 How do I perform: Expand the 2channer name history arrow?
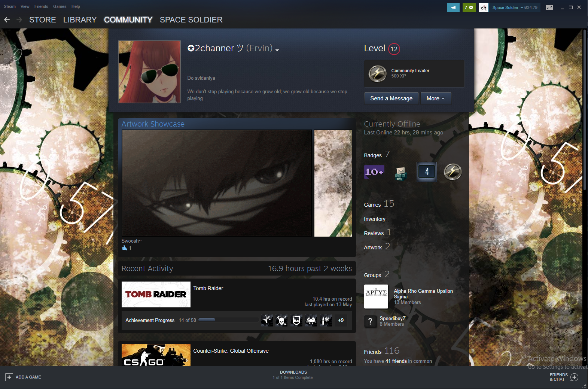277,50
